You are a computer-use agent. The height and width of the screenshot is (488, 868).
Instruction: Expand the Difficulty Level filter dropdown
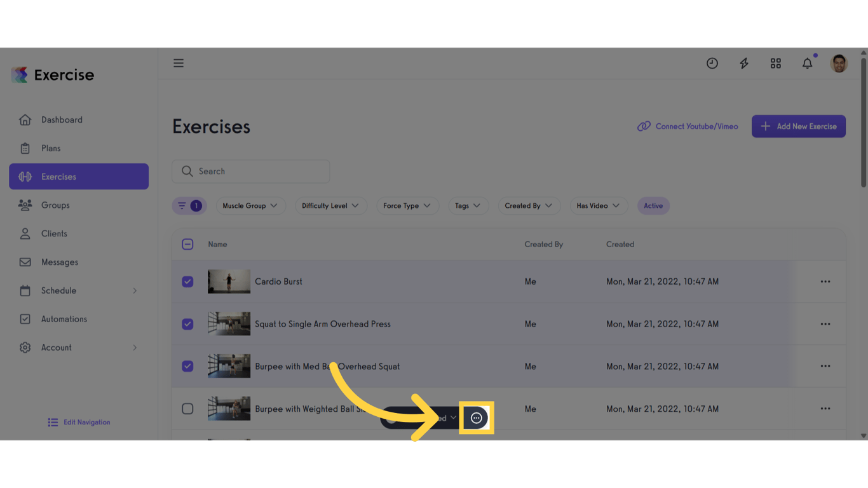click(x=331, y=206)
